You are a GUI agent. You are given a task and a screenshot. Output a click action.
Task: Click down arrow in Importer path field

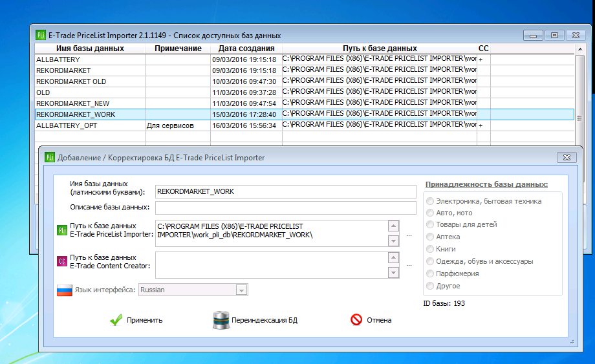pyautogui.click(x=393, y=241)
